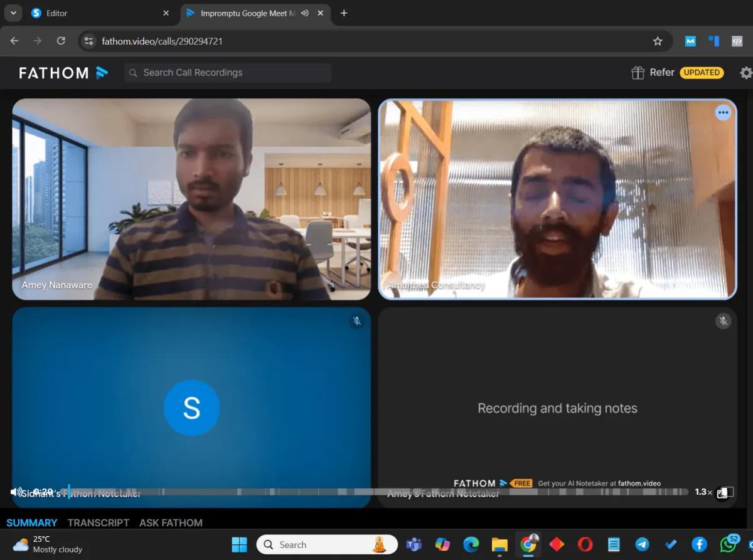
Task: Open the ASK FATHOM tab
Action: (171, 522)
